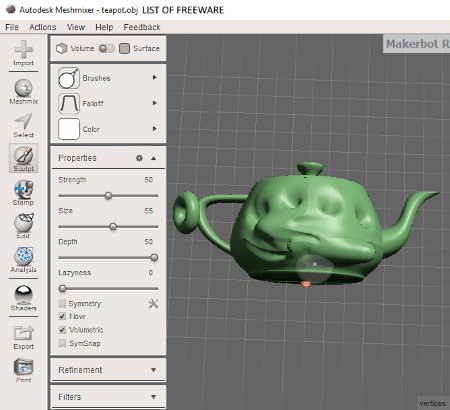This screenshot has height=410, width=450.
Task: Click the Size slider handle
Action: [113, 227]
